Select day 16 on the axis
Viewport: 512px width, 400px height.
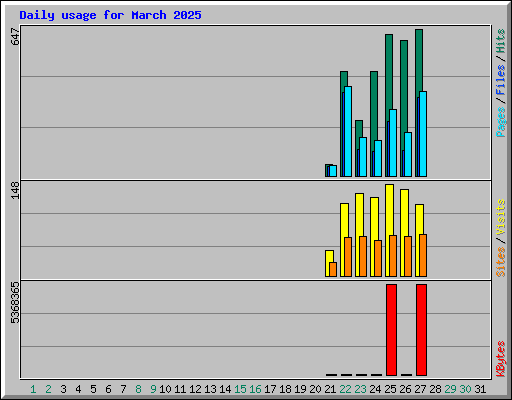point(255,389)
